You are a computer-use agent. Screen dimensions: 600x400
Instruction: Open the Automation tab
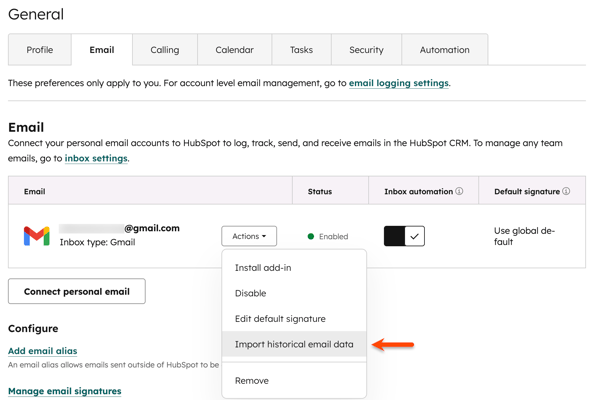[445, 50]
